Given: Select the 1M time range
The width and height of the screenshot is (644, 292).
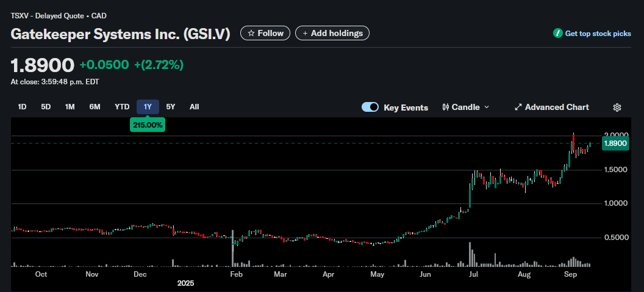Looking at the screenshot, I should pyautogui.click(x=70, y=107).
